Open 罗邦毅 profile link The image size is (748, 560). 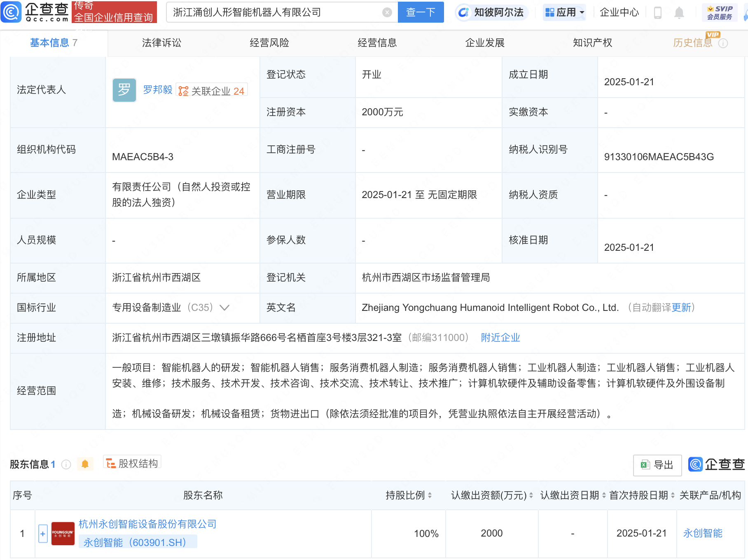(x=158, y=90)
